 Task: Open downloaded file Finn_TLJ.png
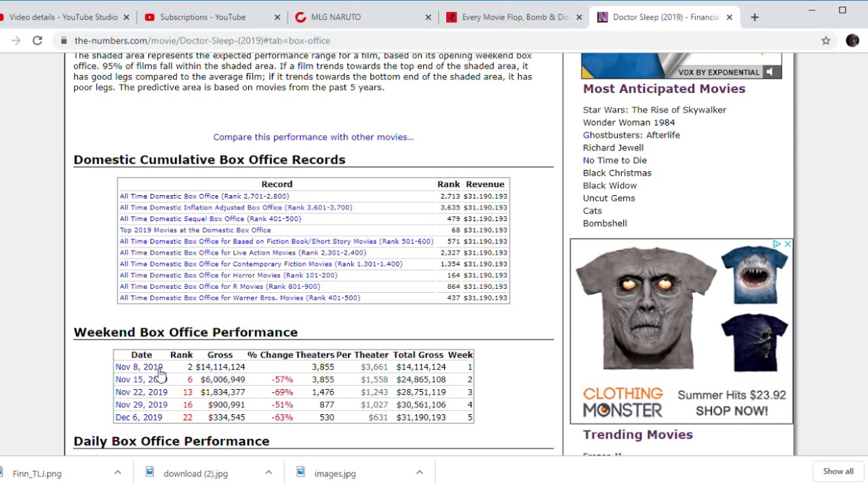click(x=37, y=473)
